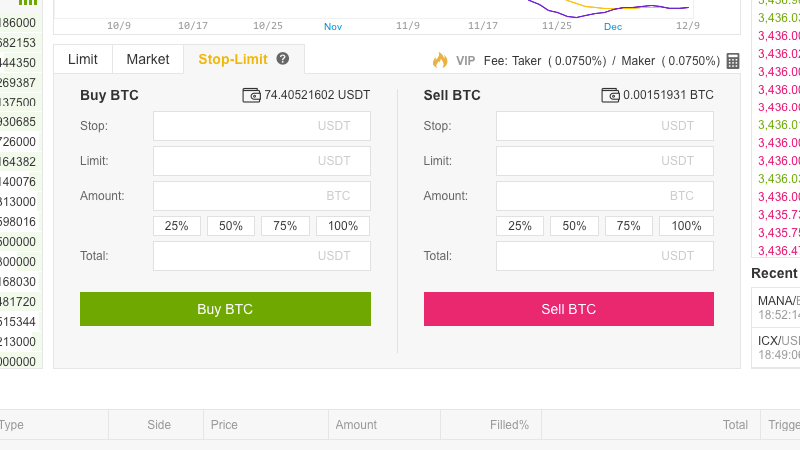Screen dimensions: 800x450
Task: Choose 25% of balance for buying
Action: pyautogui.click(x=177, y=226)
